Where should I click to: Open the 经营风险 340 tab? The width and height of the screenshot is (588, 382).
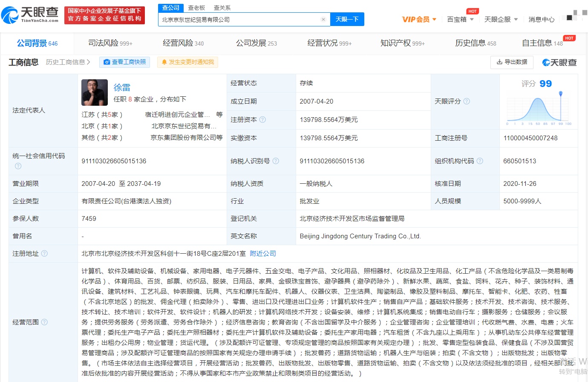point(183,43)
